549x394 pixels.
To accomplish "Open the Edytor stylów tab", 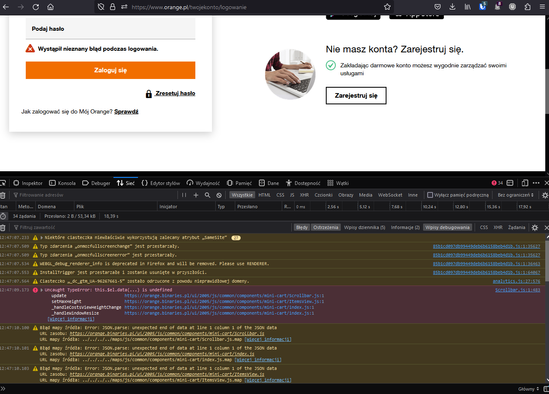I will 161,183.
